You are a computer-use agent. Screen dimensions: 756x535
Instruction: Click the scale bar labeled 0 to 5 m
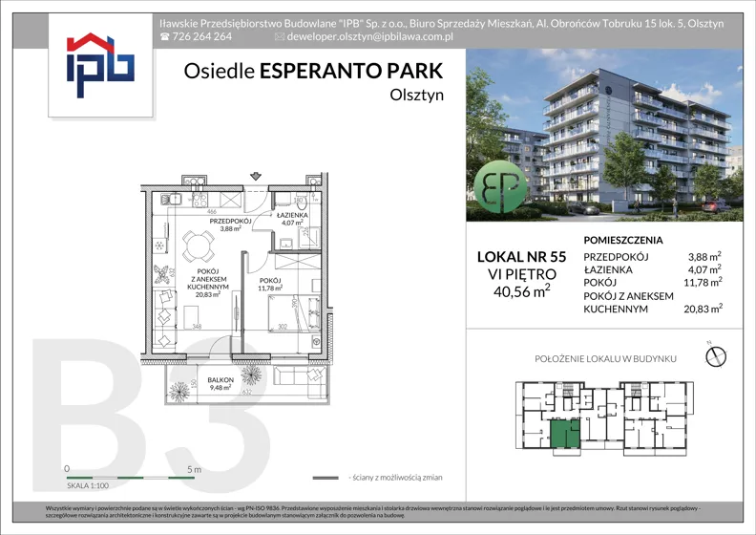131,478
